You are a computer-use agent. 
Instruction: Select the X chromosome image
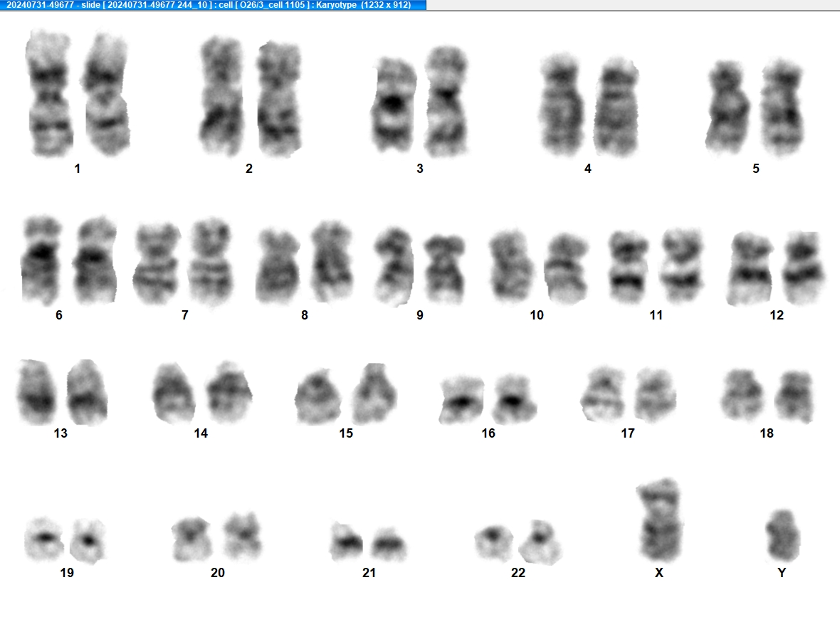(659, 519)
